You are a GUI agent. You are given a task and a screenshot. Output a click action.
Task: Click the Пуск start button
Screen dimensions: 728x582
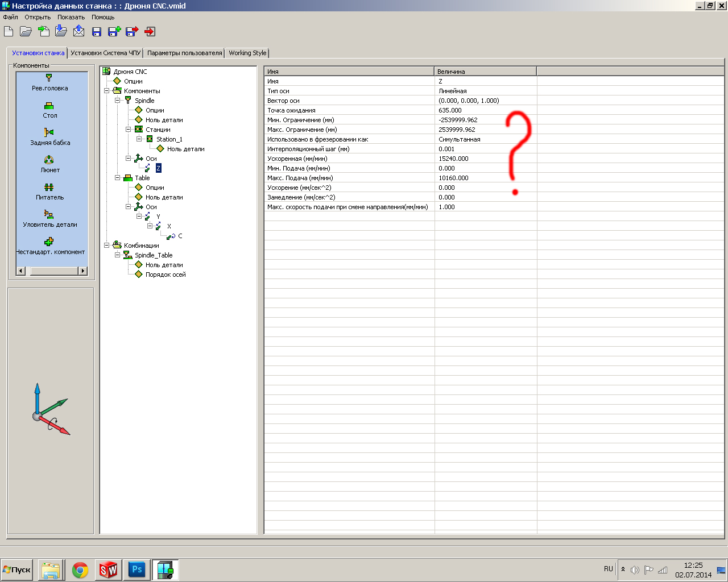(x=17, y=569)
